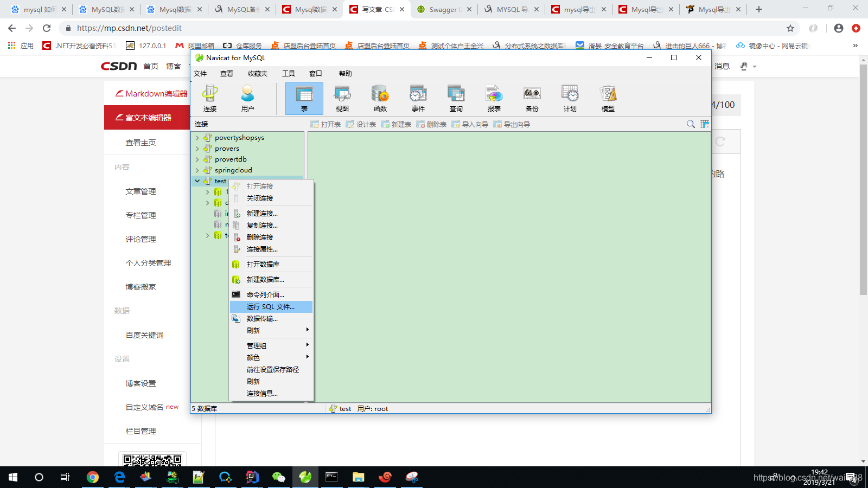
Task: Click 新建表 in object toolbar
Action: (x=396, y=124)
